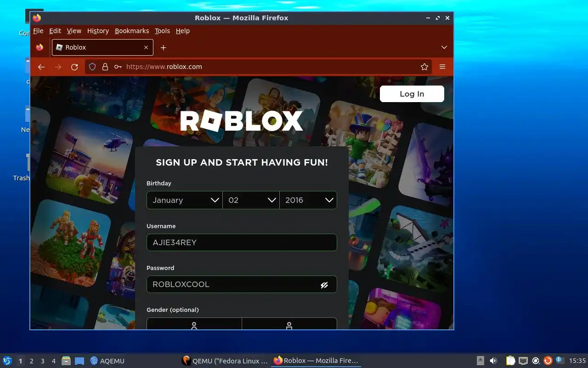Click the notification alert tray icon
The width and height of the screenshot is (588, 368).
click(560, 361)
